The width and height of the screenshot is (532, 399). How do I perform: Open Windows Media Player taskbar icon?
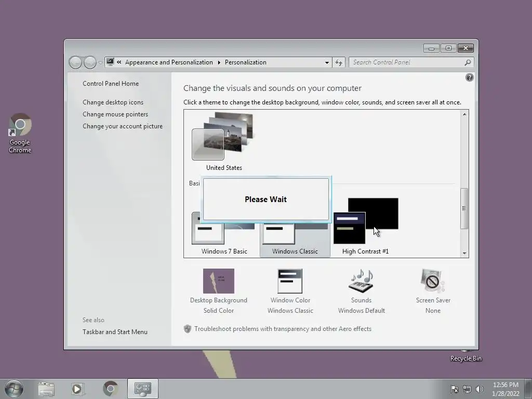tap(77, 389)
